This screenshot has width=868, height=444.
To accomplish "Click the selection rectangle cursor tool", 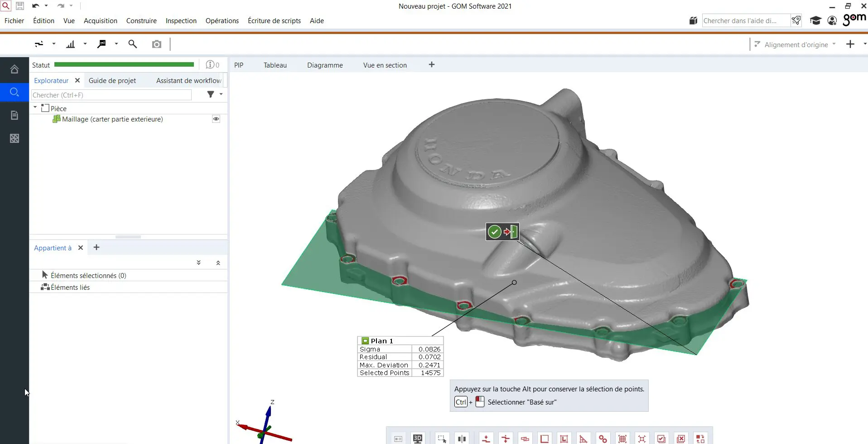I will pos(442,439).
